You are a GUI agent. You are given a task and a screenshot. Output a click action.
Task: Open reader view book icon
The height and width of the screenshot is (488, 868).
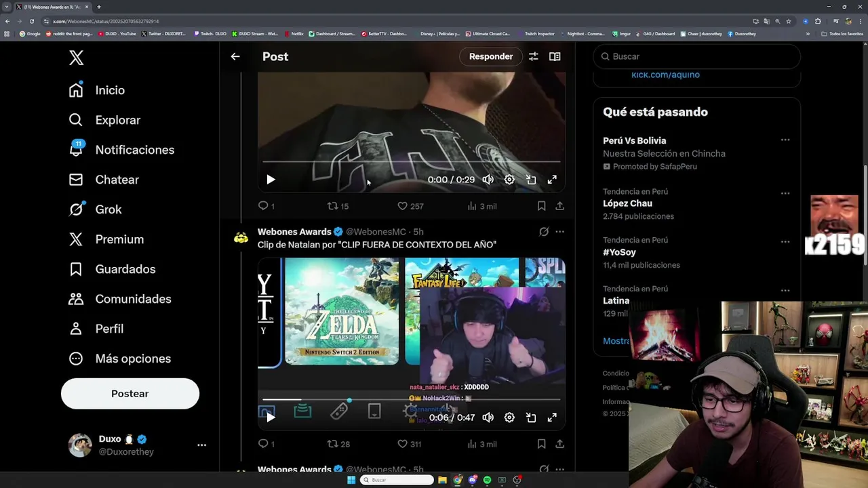tap(555, 56)
